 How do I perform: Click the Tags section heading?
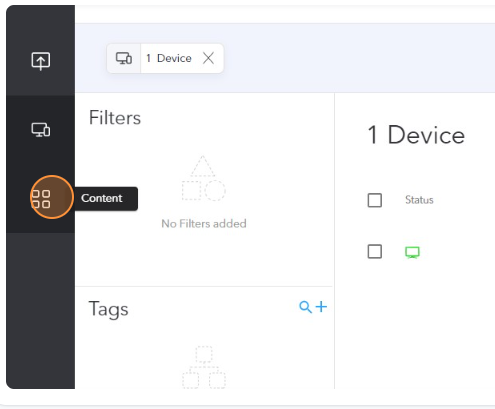108,309
